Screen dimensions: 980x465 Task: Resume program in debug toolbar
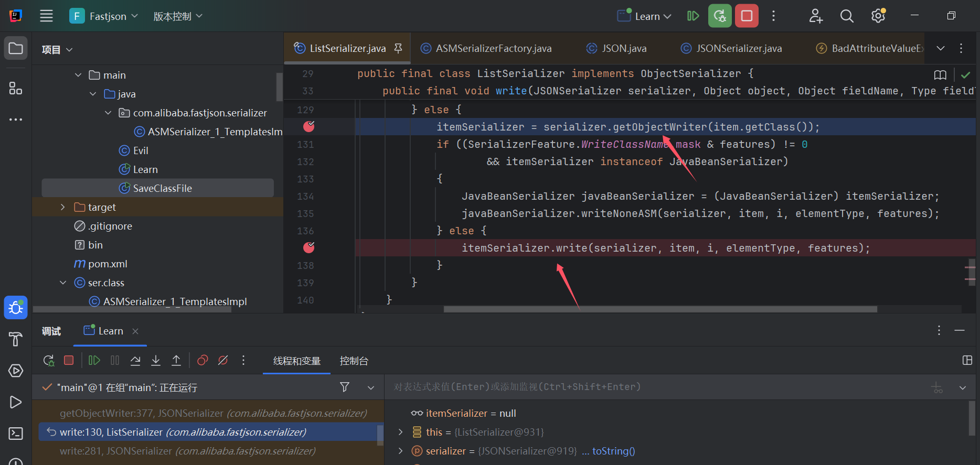click(x=94, y=360)
